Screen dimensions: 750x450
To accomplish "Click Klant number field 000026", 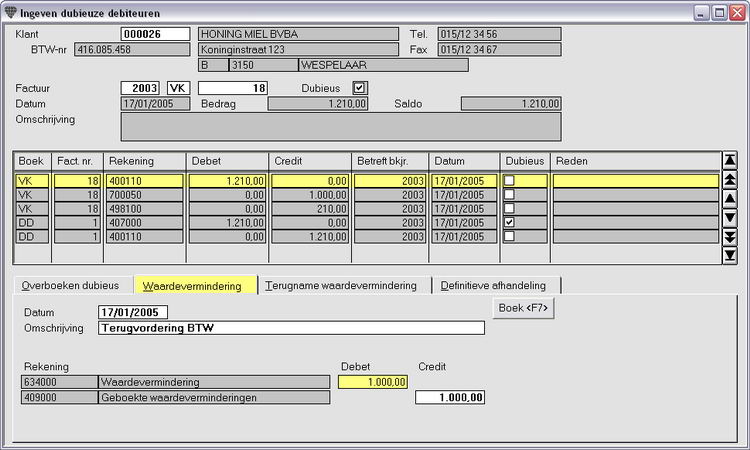I will click(155, 34).
